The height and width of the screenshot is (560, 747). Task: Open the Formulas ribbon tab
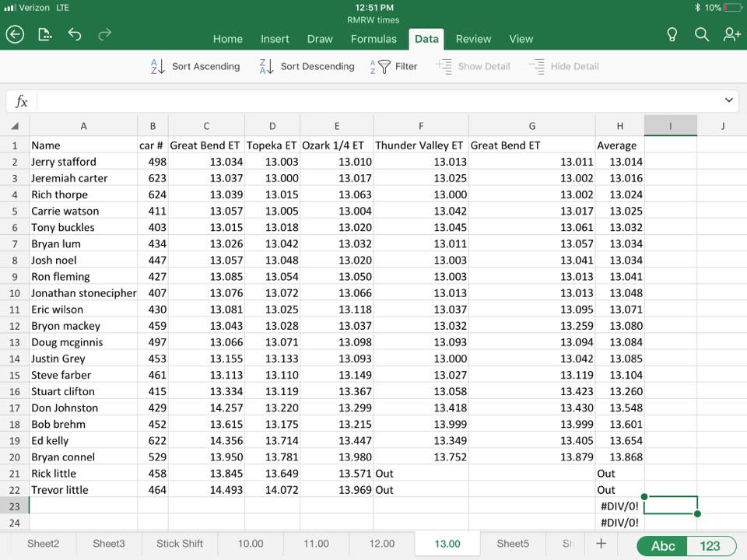[373, 39]
